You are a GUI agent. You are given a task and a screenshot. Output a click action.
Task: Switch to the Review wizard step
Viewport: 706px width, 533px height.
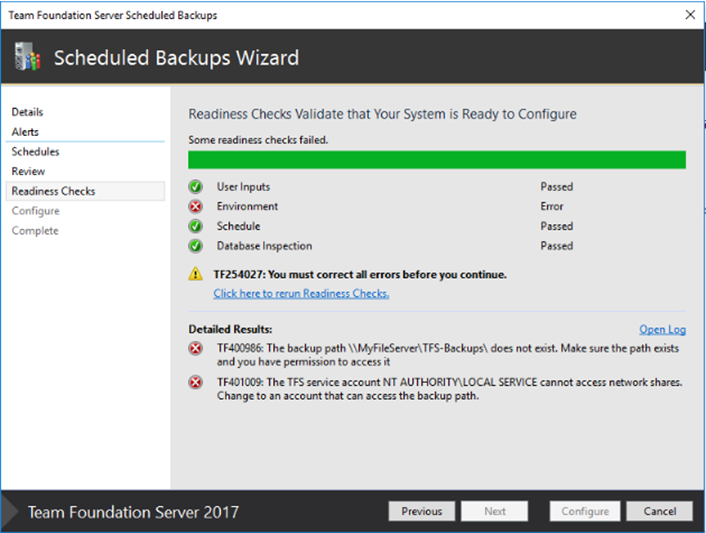pos(28,172)
